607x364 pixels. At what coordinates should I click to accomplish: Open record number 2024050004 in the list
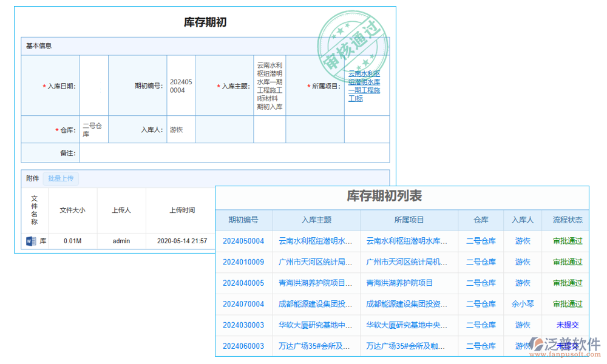[243, 241]
